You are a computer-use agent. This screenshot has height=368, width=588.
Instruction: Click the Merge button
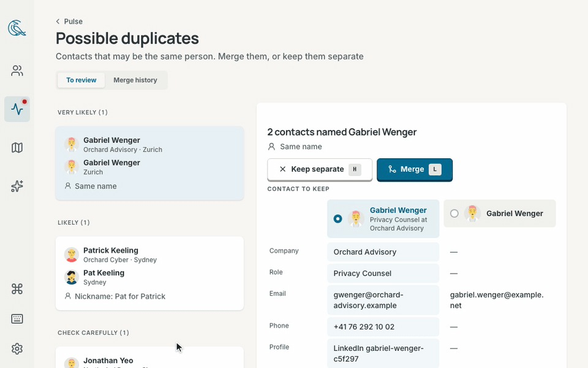415,169
